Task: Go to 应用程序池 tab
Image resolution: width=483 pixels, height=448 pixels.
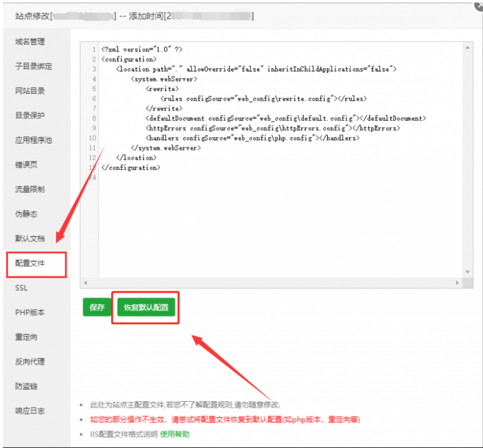Action: click(x=33, y=140)
